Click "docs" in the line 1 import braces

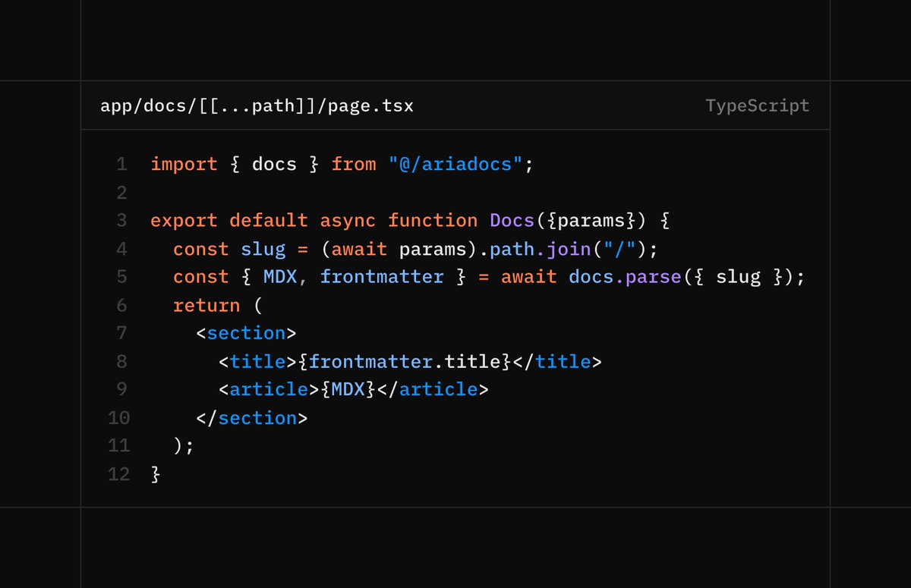coord(274,165)
